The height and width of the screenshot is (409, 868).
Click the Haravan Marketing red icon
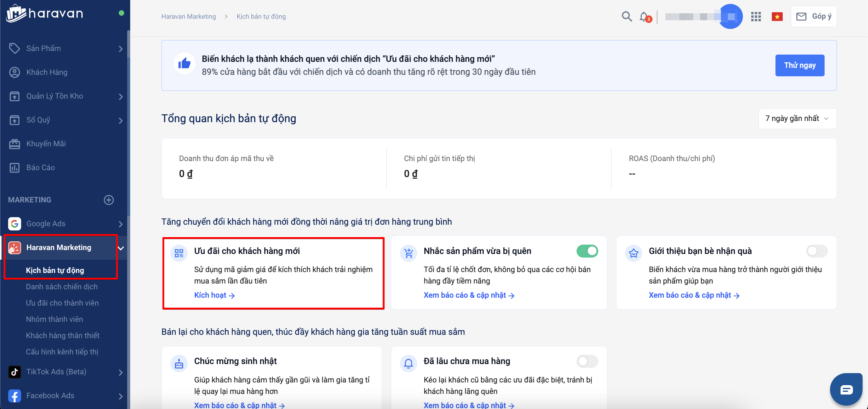point(14,248)
